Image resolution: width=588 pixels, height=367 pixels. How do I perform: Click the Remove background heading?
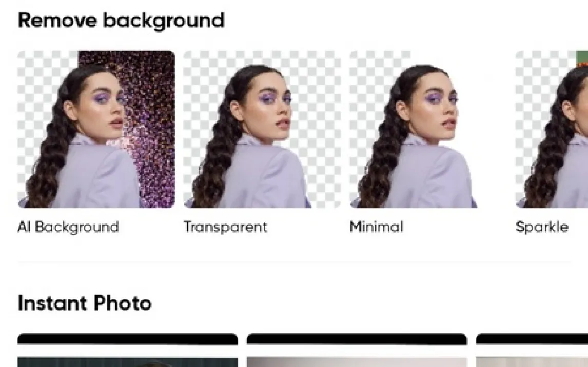coord(121,20)
